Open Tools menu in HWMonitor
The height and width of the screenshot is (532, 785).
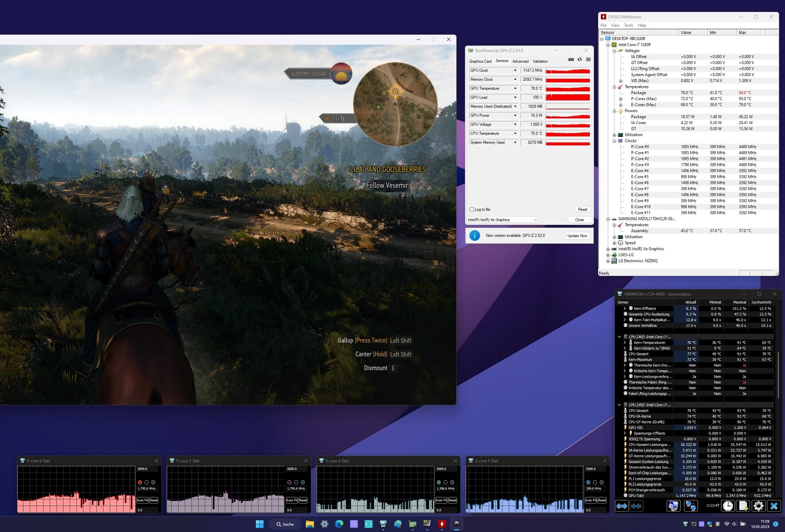pyautogui.click(x=628, y=25)
